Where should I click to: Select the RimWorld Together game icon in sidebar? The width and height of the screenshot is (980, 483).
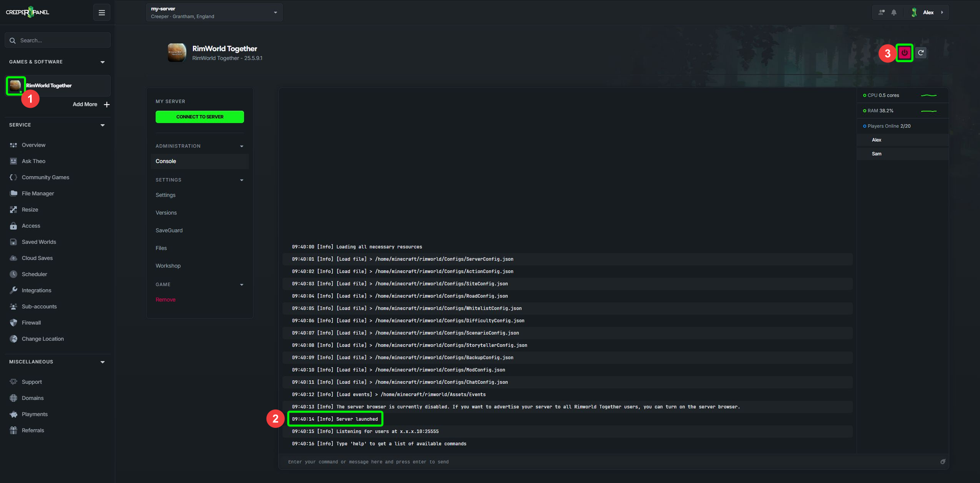pos(15,85)
